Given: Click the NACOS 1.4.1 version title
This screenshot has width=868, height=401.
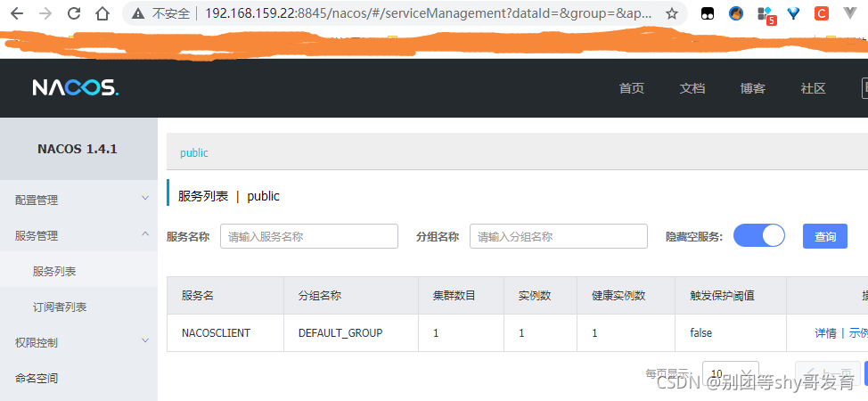Looking at the screenshot, I should [x=78, y=149].
